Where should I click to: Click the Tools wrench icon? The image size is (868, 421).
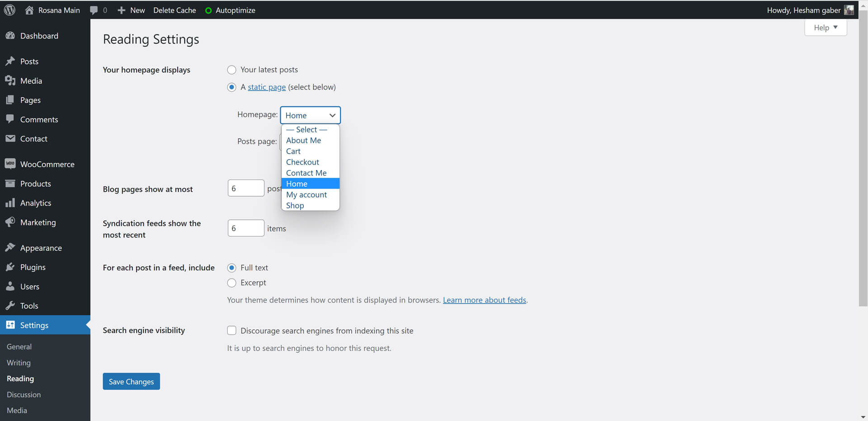10,306
